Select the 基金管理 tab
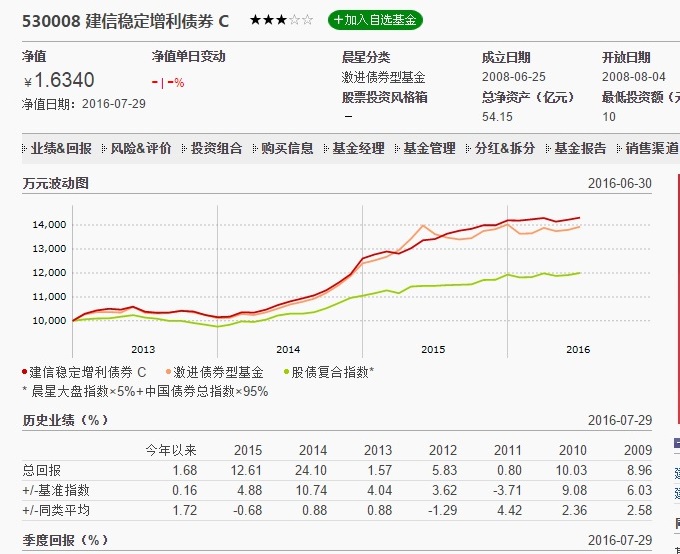Screen dimensions: 680x554 [429, 149]
